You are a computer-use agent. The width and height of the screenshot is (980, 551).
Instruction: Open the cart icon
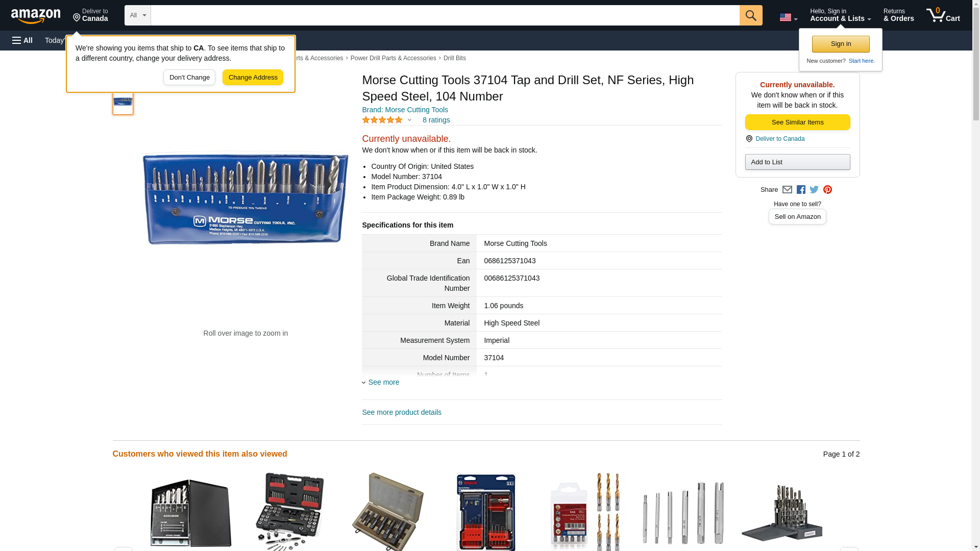point(943,15)
